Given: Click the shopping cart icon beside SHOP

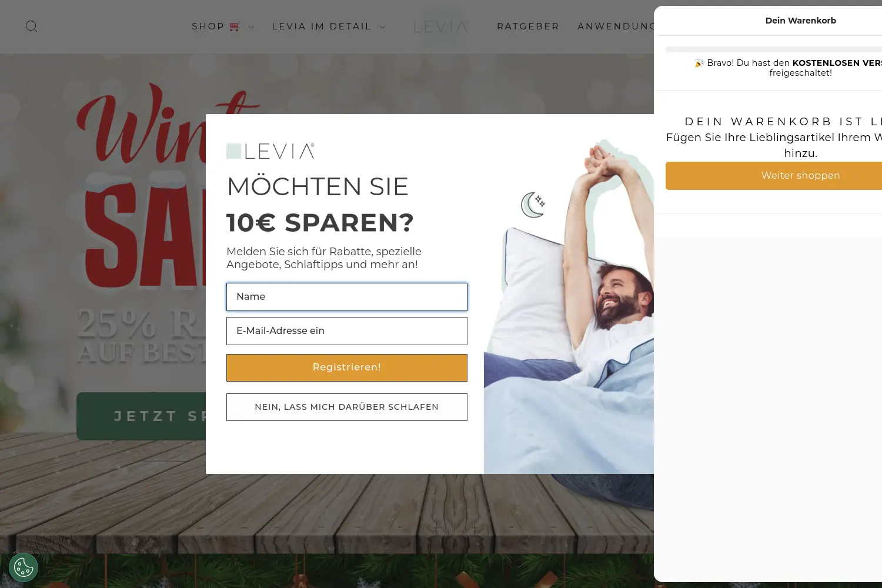Looking at the screenshot, I should point(235,26).
